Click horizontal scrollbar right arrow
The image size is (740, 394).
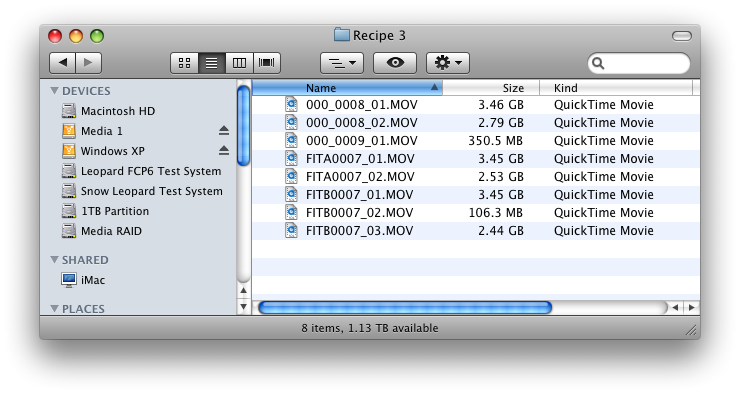click(691, 308)
